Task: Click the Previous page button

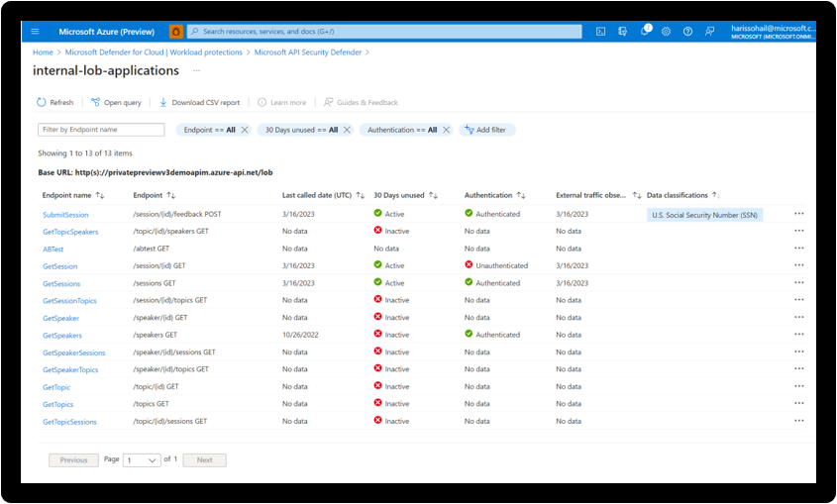Action: pos(73,459)
